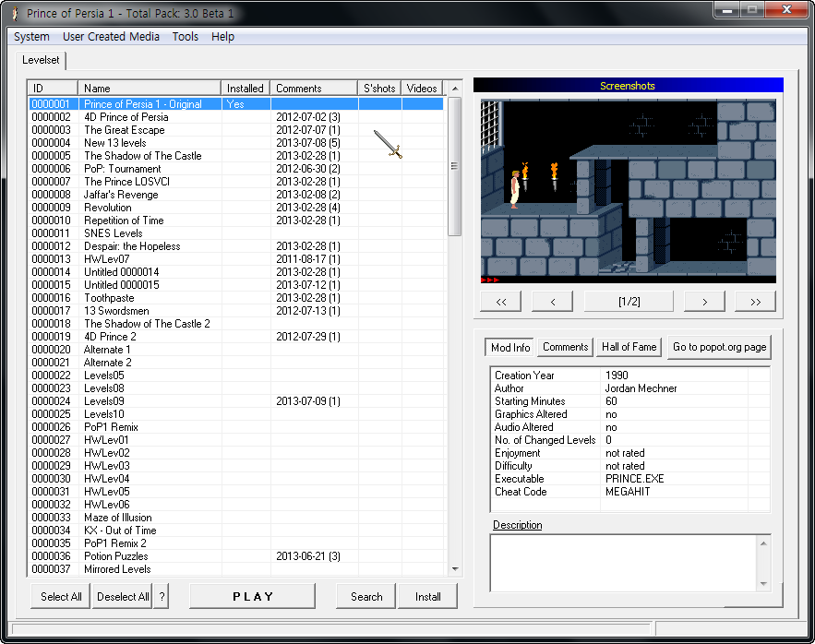
Task: Click the Description box scroll-down arrow
Action: click(x=763, y=584)
